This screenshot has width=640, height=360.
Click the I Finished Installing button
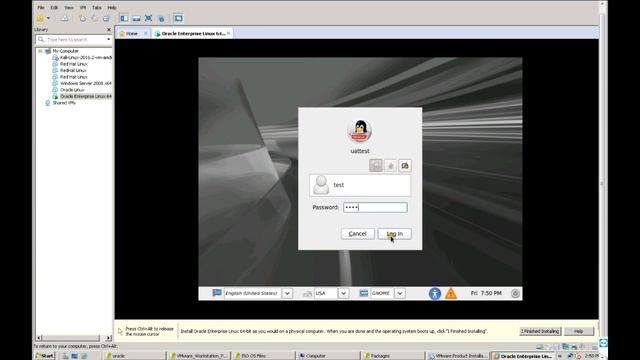(540, 331)
